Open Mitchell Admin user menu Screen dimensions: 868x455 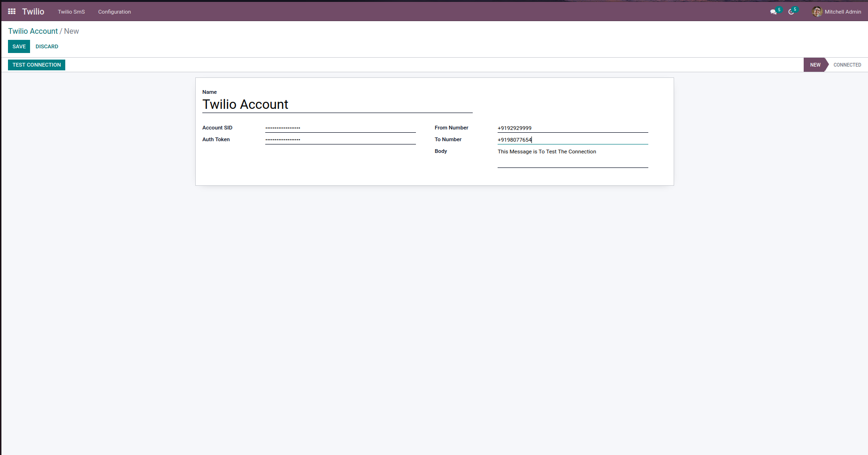[x=837, y=12]
